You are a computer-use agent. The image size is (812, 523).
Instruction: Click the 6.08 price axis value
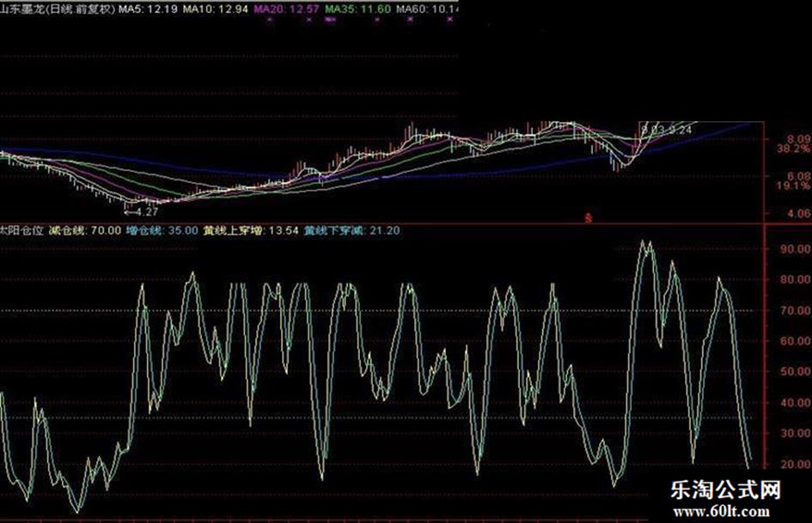click(798, 176)
